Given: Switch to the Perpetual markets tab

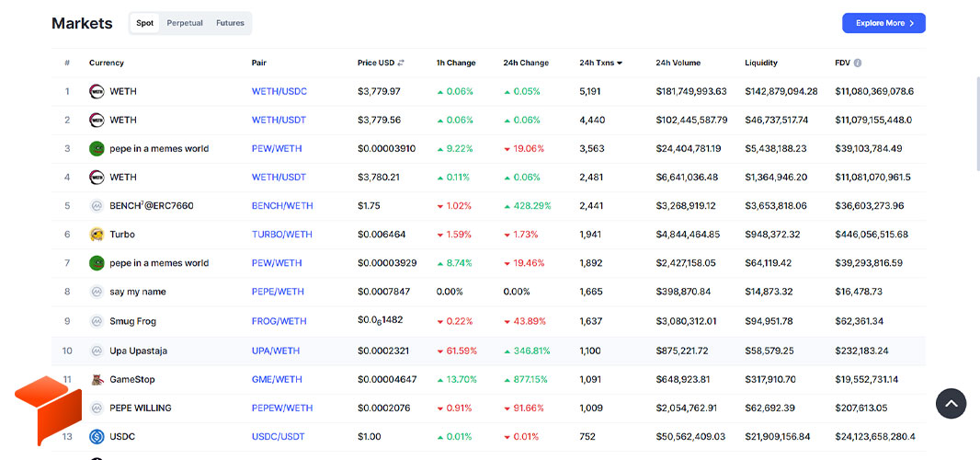Looking at the screenshot, I should 185,23.
